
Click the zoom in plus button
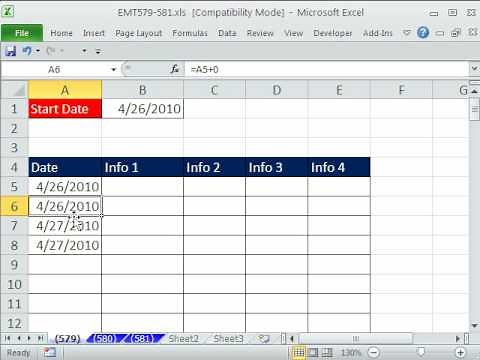pyautogui.click(x=460, y=352)
